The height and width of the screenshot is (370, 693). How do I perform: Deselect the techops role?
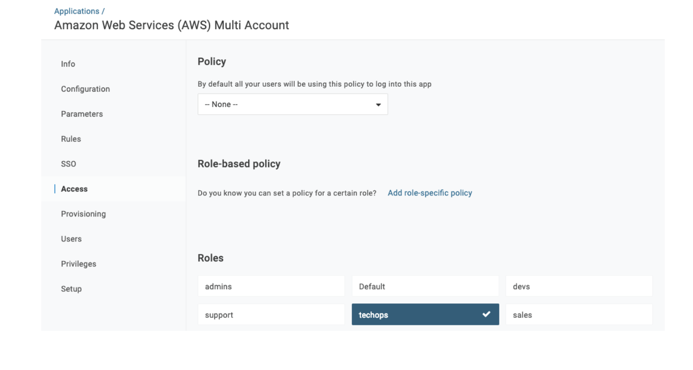[425, 314]
